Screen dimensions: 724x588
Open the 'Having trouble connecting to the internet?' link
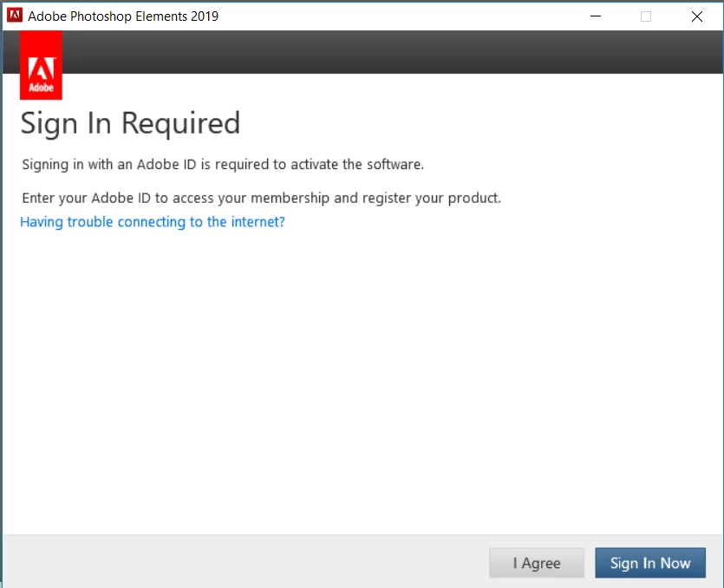tap(153, 222)
